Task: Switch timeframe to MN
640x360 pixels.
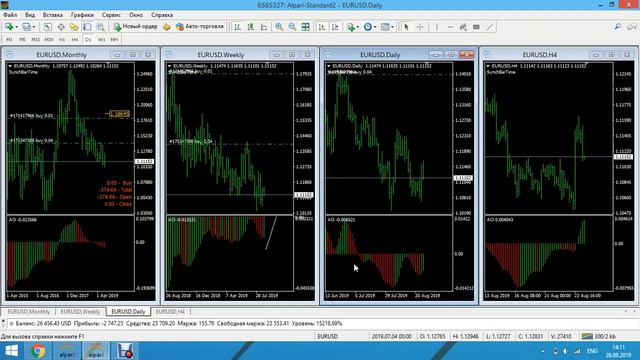Action: point(114,40)
